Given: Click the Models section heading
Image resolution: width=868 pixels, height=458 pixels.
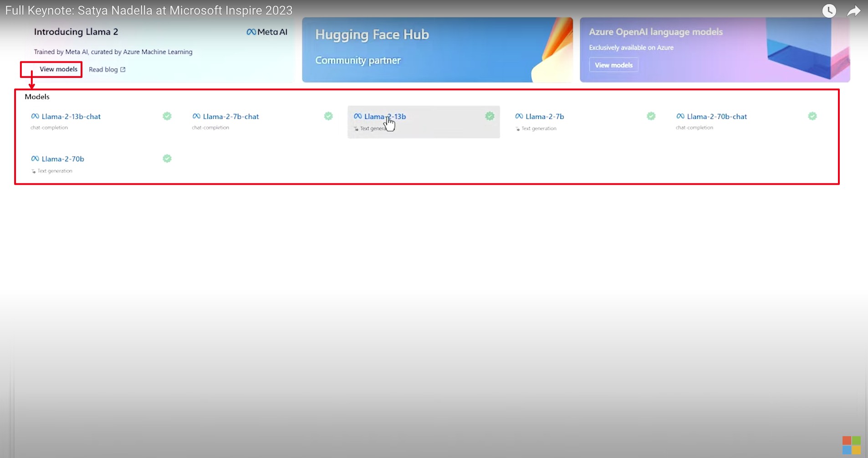Looking at the screenshot, I should pos(37,97).
